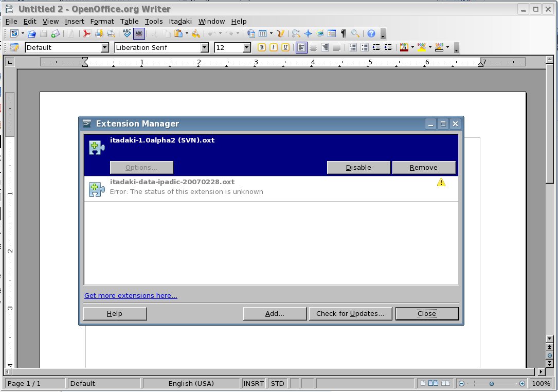
Task: Open the Styles and Formatting icon
Action: (x=14, y=48)
